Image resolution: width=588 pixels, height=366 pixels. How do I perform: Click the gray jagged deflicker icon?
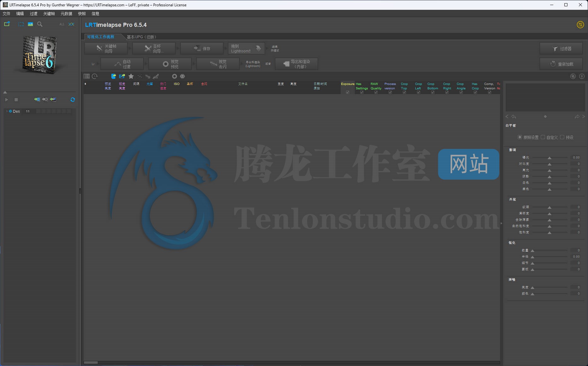(x=148, y=76)
